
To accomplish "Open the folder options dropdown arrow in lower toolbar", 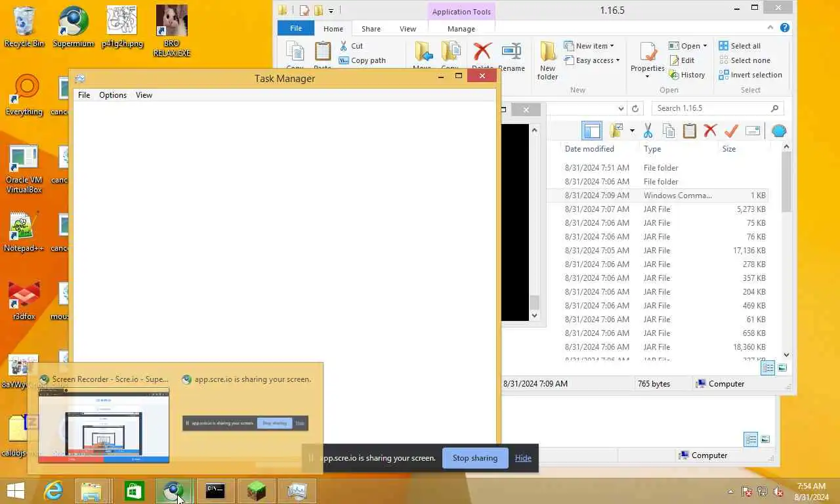I will click(x=632, y=131).
